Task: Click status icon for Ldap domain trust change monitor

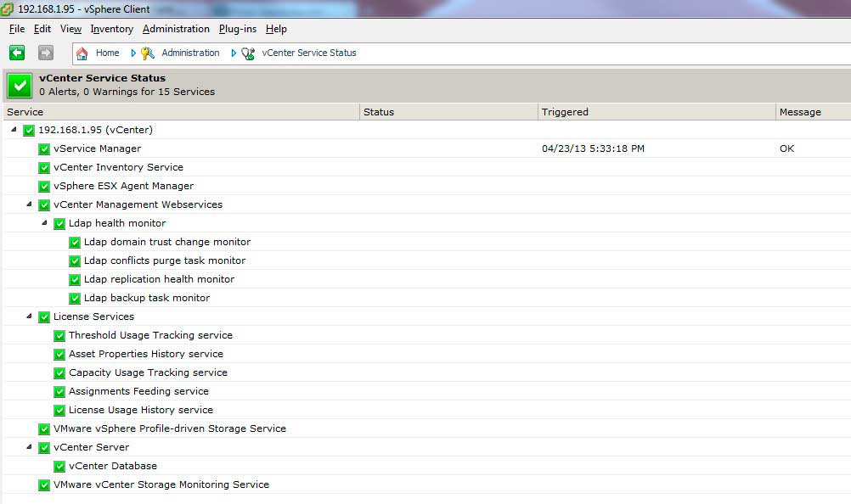Action: tap(75, 243)
